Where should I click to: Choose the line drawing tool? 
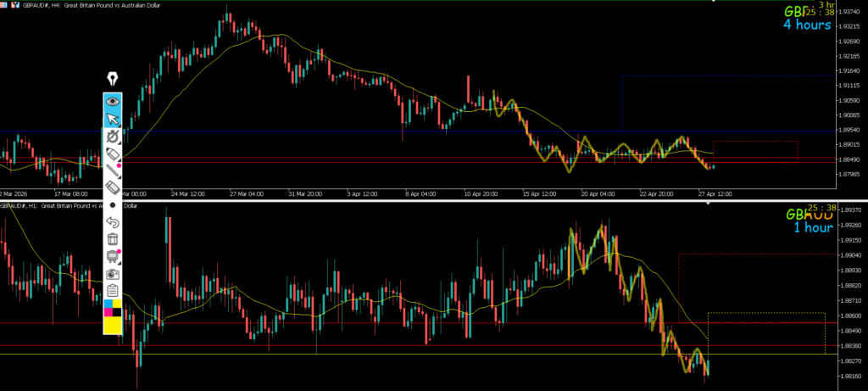point(113,170)
